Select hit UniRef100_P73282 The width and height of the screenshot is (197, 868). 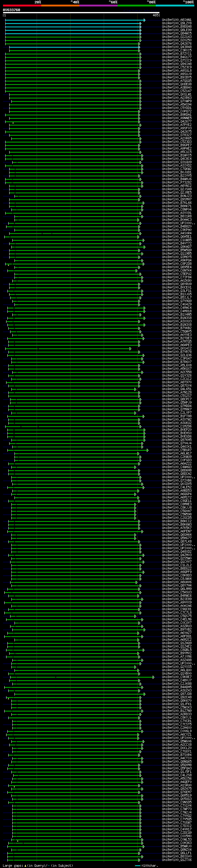tap(177, 182)
